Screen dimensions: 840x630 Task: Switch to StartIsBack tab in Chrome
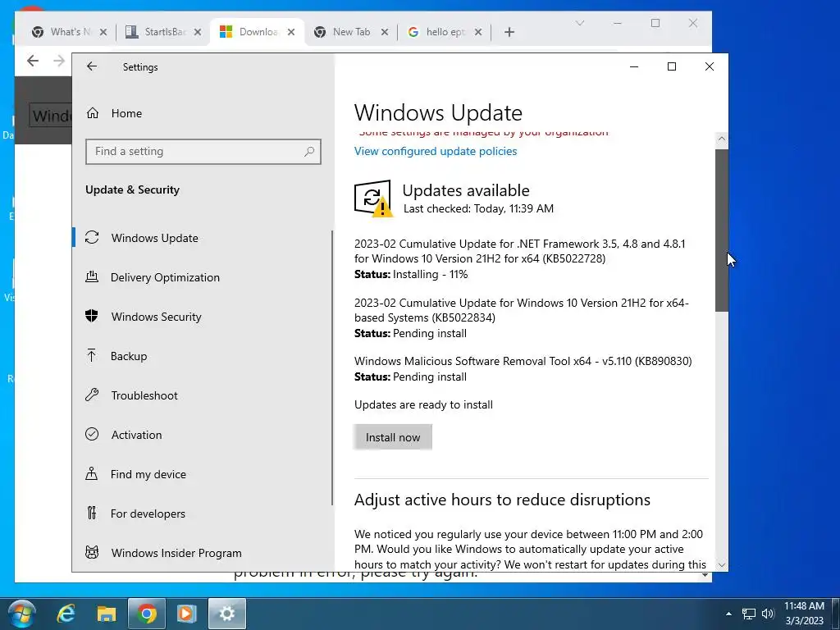pos(164,32)
